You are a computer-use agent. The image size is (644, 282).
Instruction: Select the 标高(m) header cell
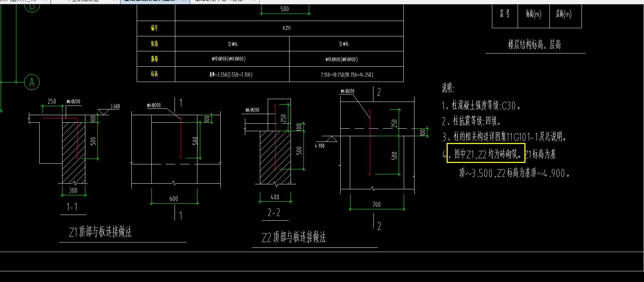coord(534,14)
